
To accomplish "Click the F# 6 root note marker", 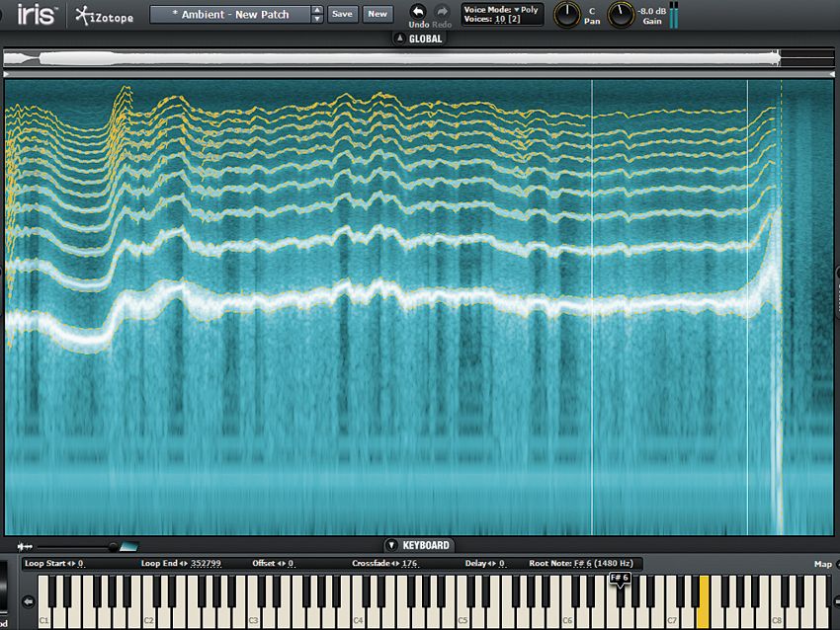I will (x=620, y=580).
